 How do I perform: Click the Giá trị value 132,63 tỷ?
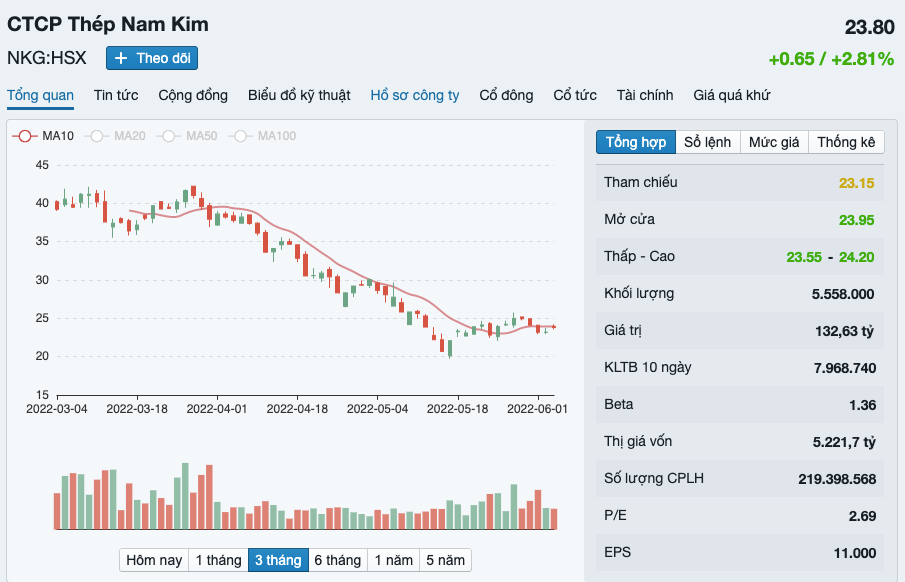(844, 331)
